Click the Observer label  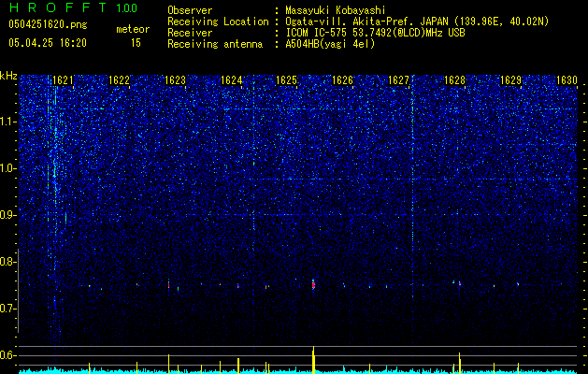point(190,11)
